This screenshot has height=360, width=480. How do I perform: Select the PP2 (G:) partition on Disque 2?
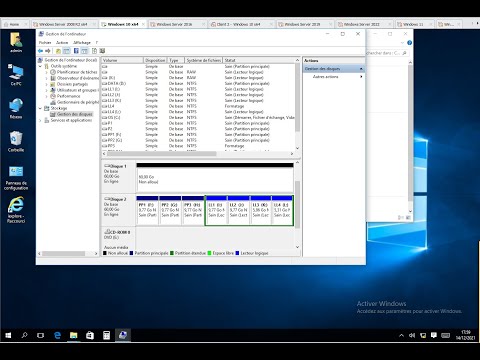click(x=170, y=211)
